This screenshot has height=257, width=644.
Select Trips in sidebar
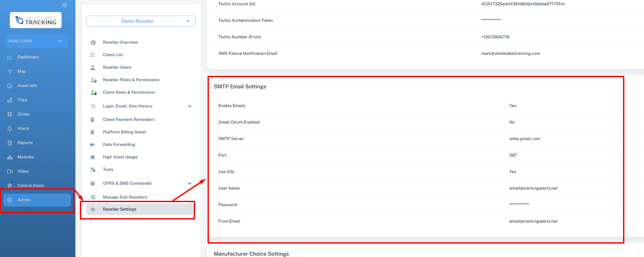[22, 100]
